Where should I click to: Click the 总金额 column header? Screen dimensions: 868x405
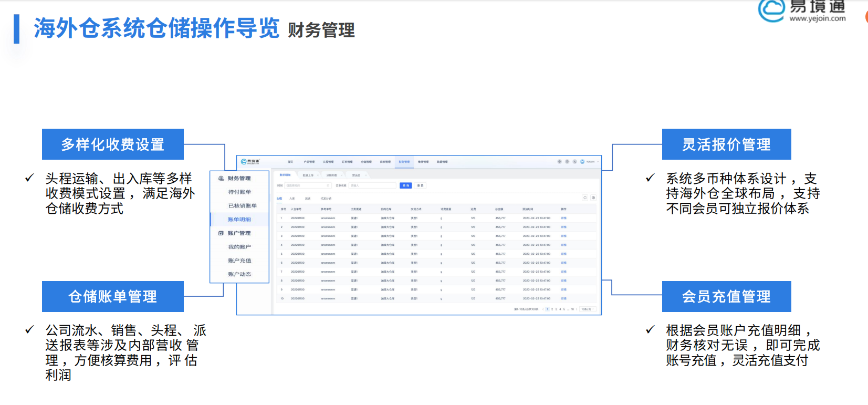tap(499, 209)
